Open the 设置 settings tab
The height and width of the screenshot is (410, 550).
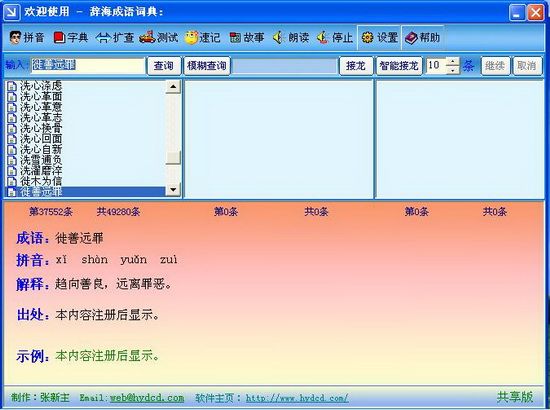[379, 38]
